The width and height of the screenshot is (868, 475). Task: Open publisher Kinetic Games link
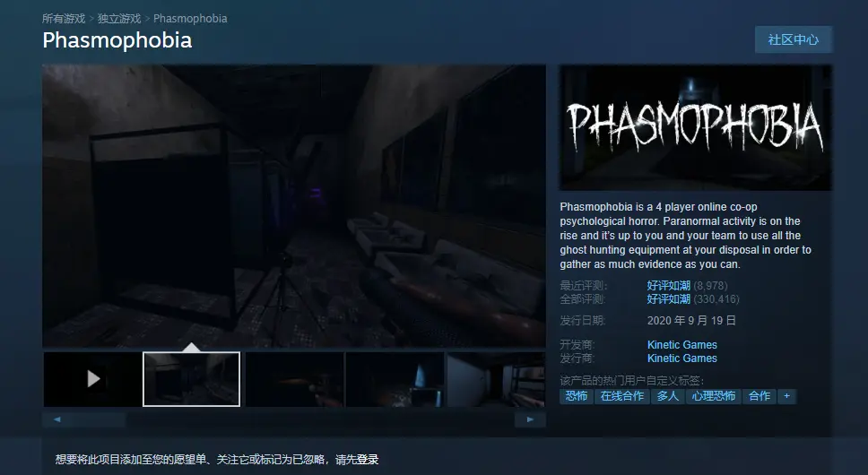(x=682, y=358)
